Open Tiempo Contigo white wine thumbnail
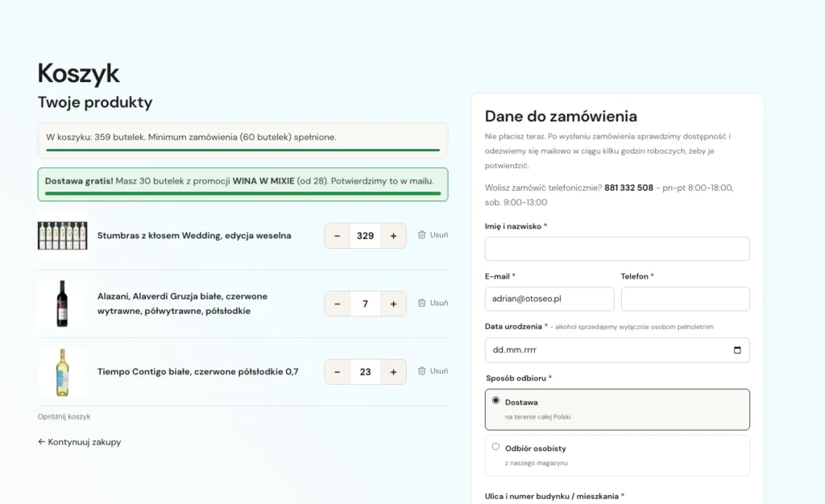 pos(63,372)
